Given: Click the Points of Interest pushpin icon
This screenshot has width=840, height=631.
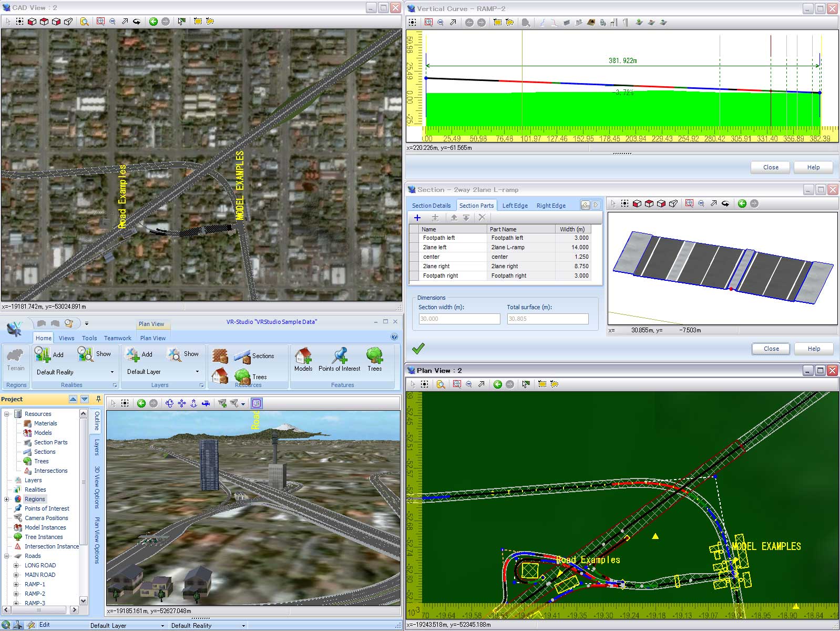Looking at the screenshot, I should tap(340, 356).
